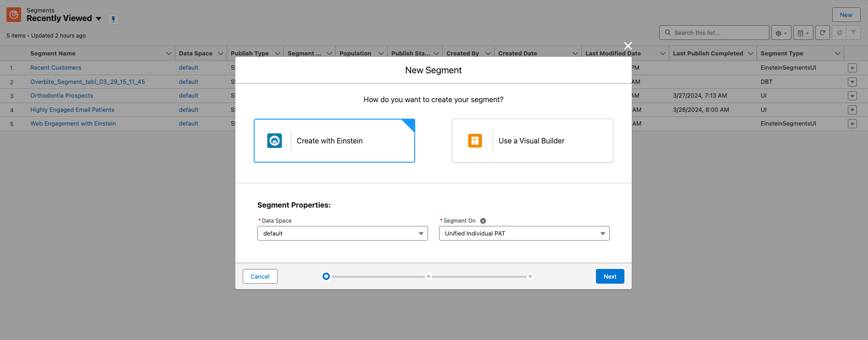Click the Einstein icon in Create with Einstein
868x340 pixels.
pos(274,141)
